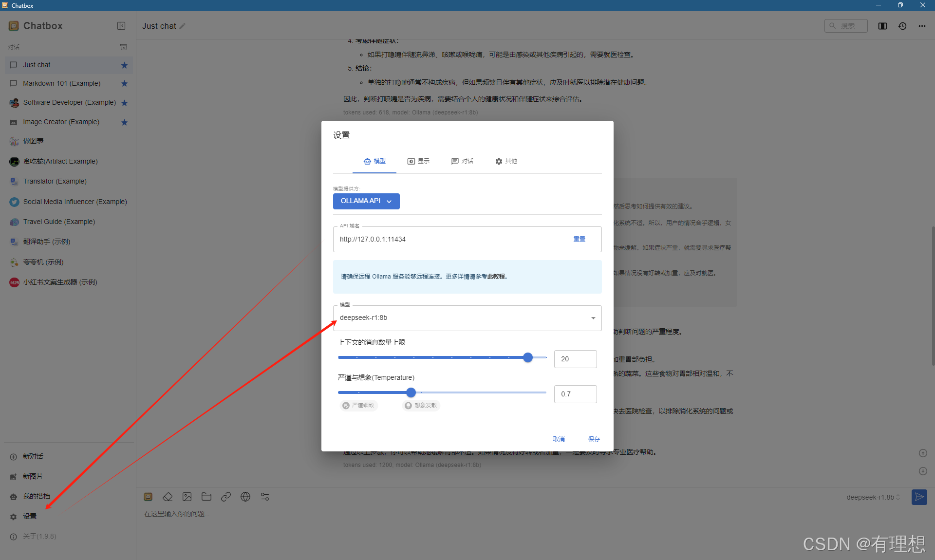Click the web browsing globe icon
This screenshot has height=560, width=935.
(245, 497)
